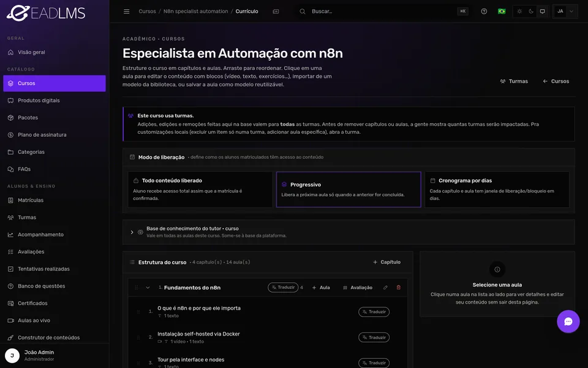This screenshot has height=368, width=588.
Task: Click the ⌘K shortcut badge
Action: point(463,11)
